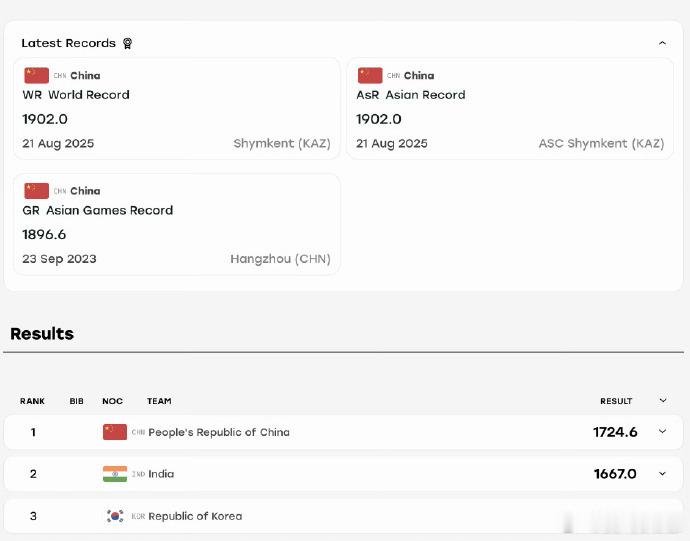The width and height of the screenshot is (690, 541).
Task: Click China flag in World Record card
Action: pyautogui.click(x=37, y=76)
